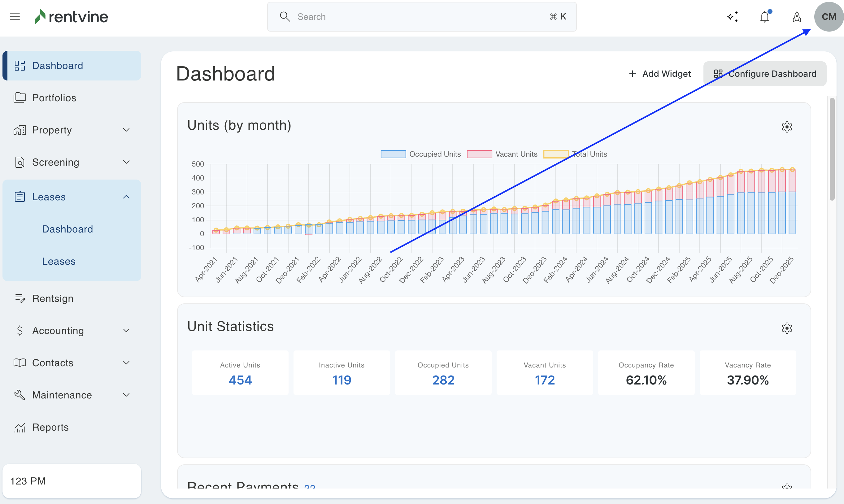Click the AI sparkles icon in header
Viewport: 844px width, 504px height.
click(x=733, y=17)
